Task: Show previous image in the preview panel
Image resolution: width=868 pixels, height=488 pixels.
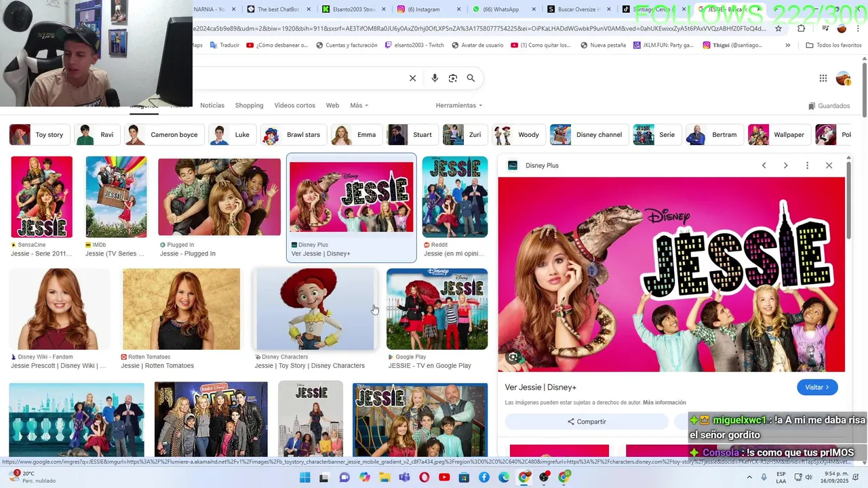Action: pyautogui.click(x=764, y=165)
